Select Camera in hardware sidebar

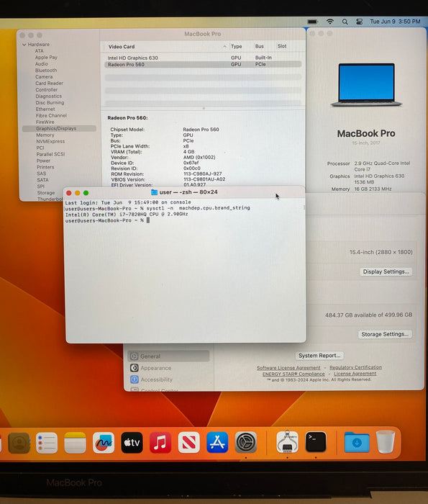44,77
